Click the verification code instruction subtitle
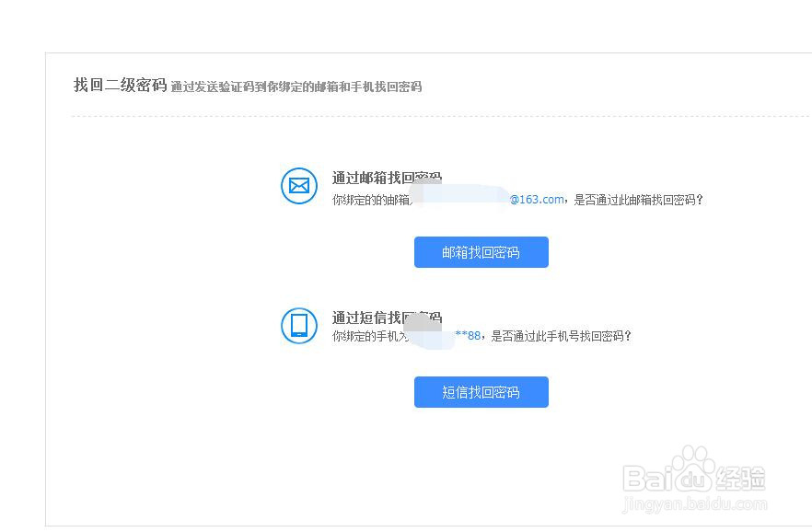Screen dimensions: 812x532 pos(296,87)
